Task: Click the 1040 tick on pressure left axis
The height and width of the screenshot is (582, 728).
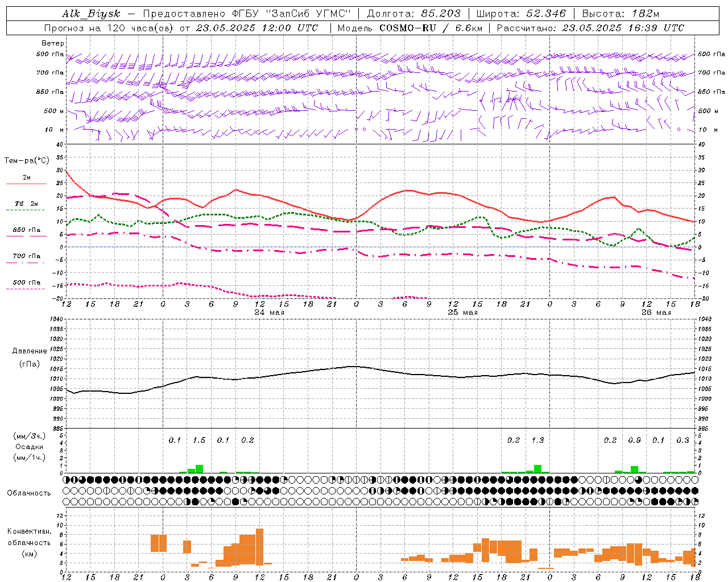Action: [x=55, y=319]
